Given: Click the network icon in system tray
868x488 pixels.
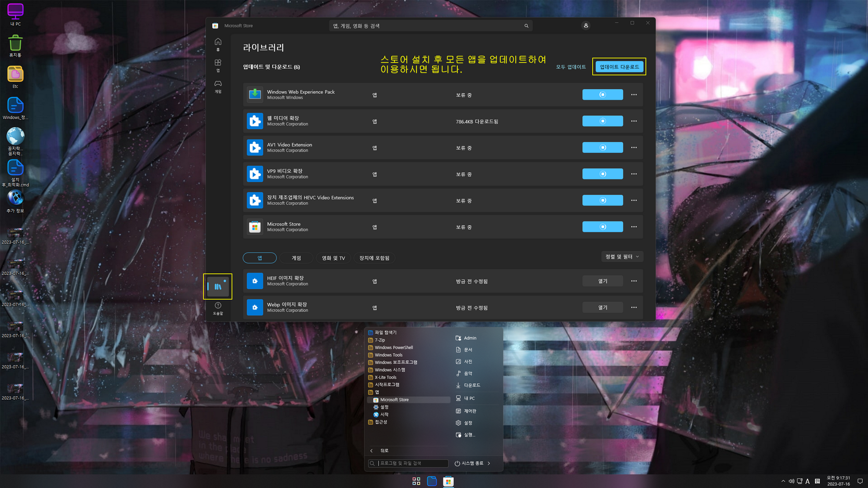Looking at the screenshot, I should point(800,481).
